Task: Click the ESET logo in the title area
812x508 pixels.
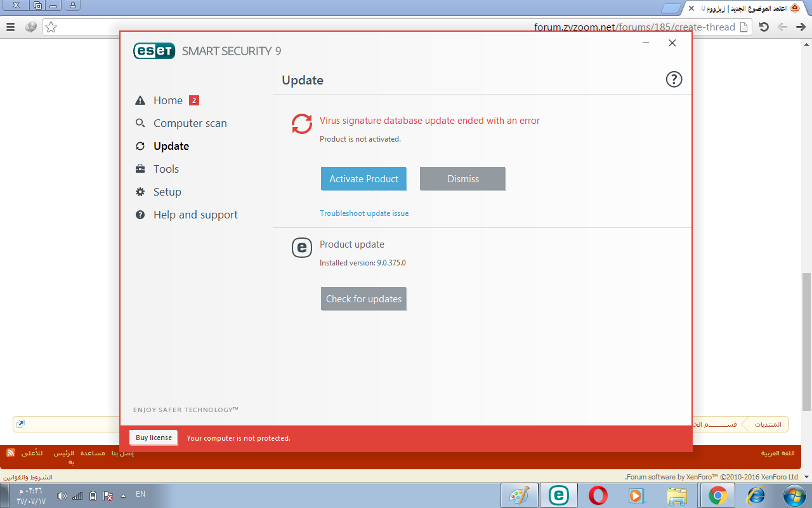Action: (154, 51)
